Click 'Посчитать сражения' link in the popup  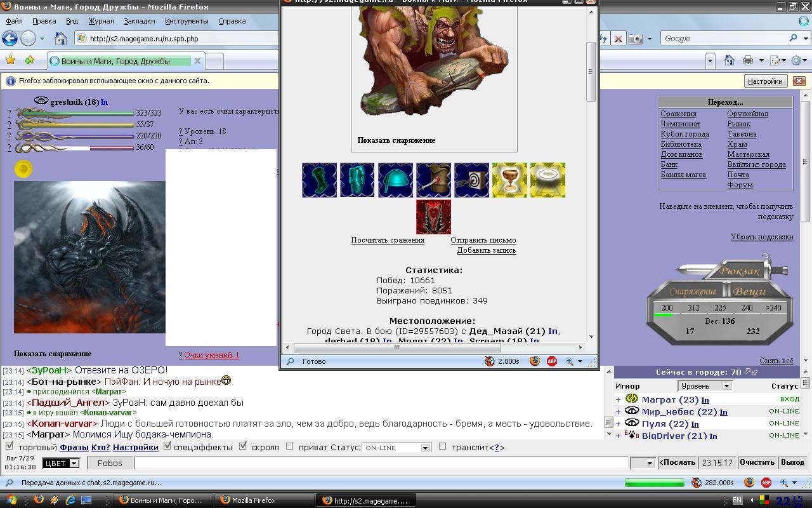pyautogui.click(x=388, y=240)
